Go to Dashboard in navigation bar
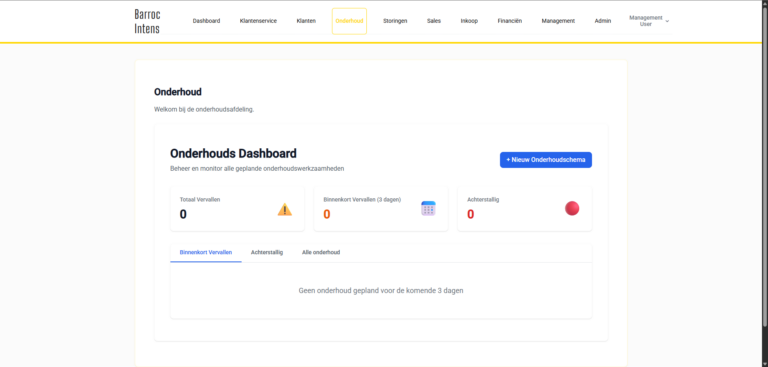This screenshot has width=768, height=367. (x=206, y=21)
